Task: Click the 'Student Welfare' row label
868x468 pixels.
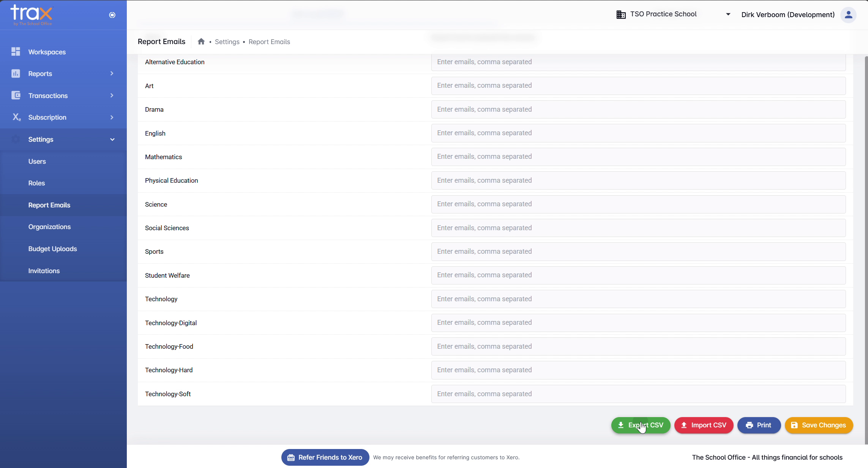Action: pos(167,275)
